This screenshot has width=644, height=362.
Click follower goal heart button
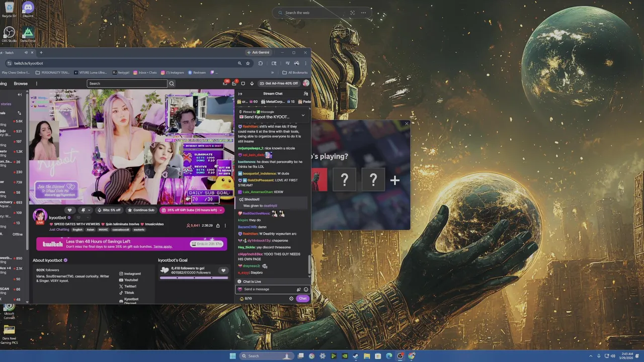[223, 270]
